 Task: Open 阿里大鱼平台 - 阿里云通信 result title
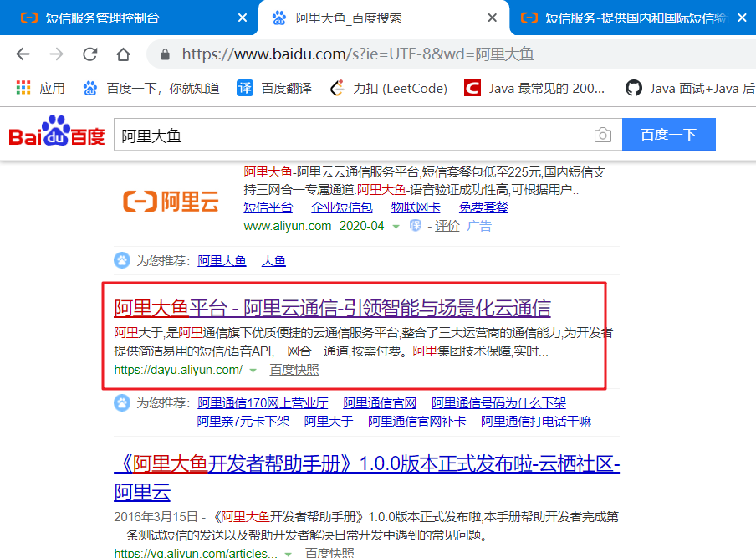pos(332,308)
